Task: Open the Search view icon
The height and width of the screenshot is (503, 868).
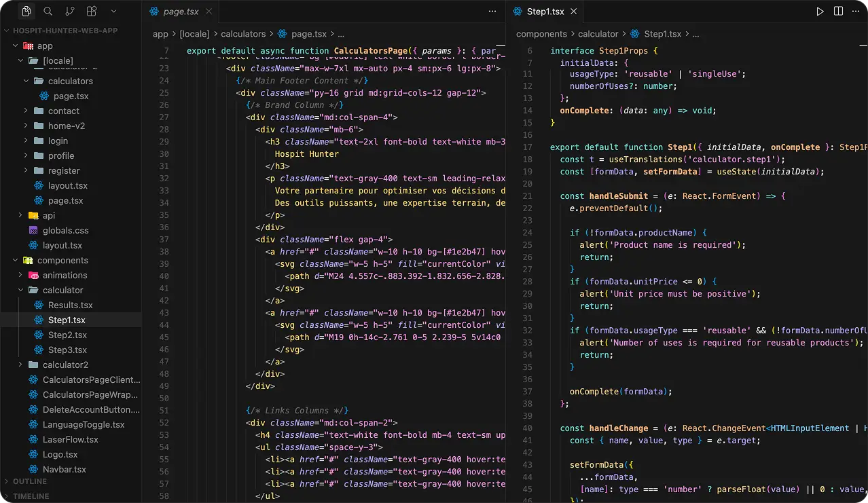Action: pyautogui.click(x=48, y=12)
